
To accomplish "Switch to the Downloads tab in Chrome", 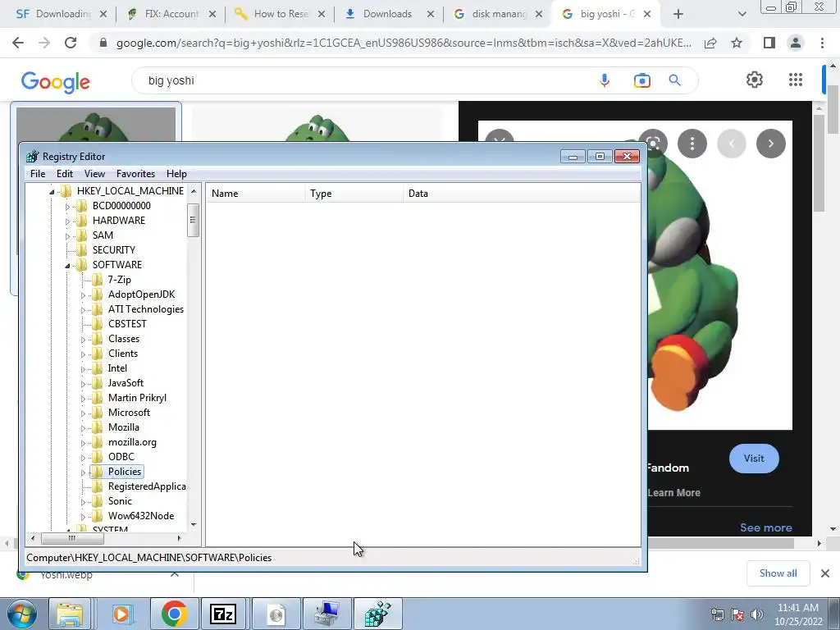I will [x=388, y=14].
